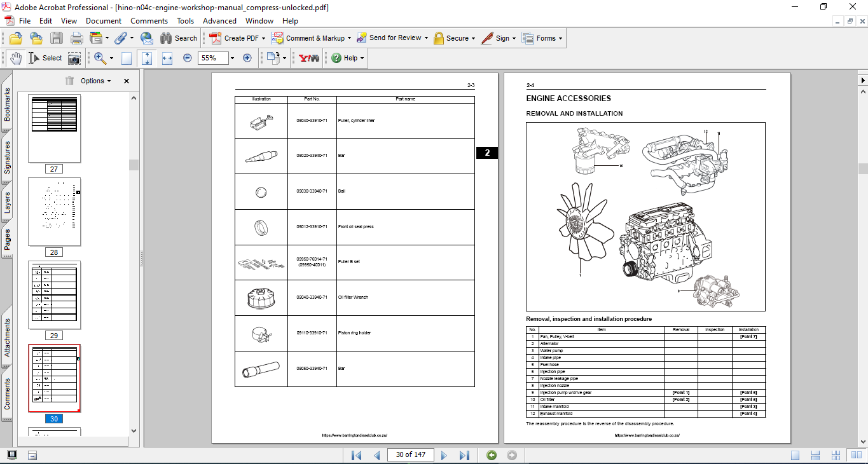This screenshot has height=464, width=868.
Task: Open the Options dropdown in Pages panel
Action: [95, 81]
